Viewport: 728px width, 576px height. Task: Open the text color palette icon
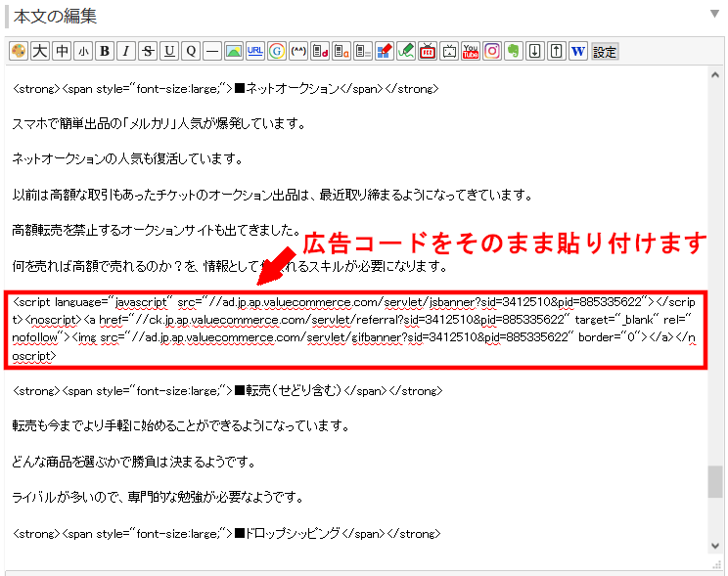click(19, 51)
